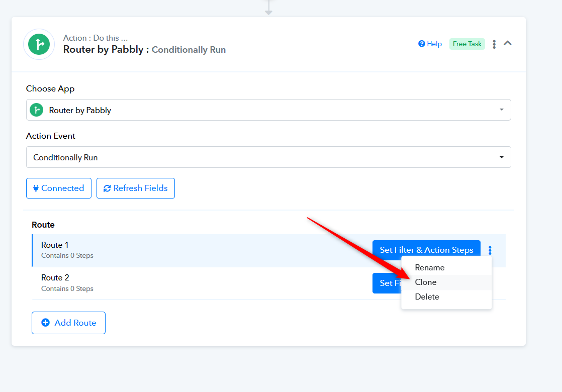Screen dimensions: 562x392
Task: Click the Route section heading
Action: [43, 225]
